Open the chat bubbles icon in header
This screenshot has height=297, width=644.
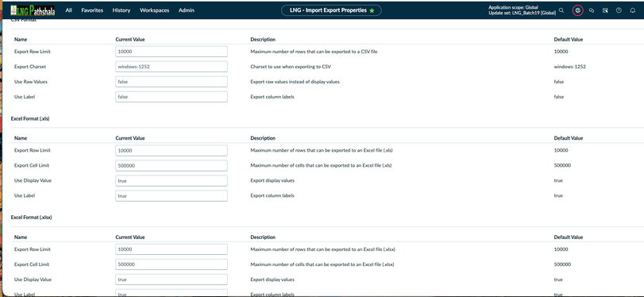pos(592,10)
